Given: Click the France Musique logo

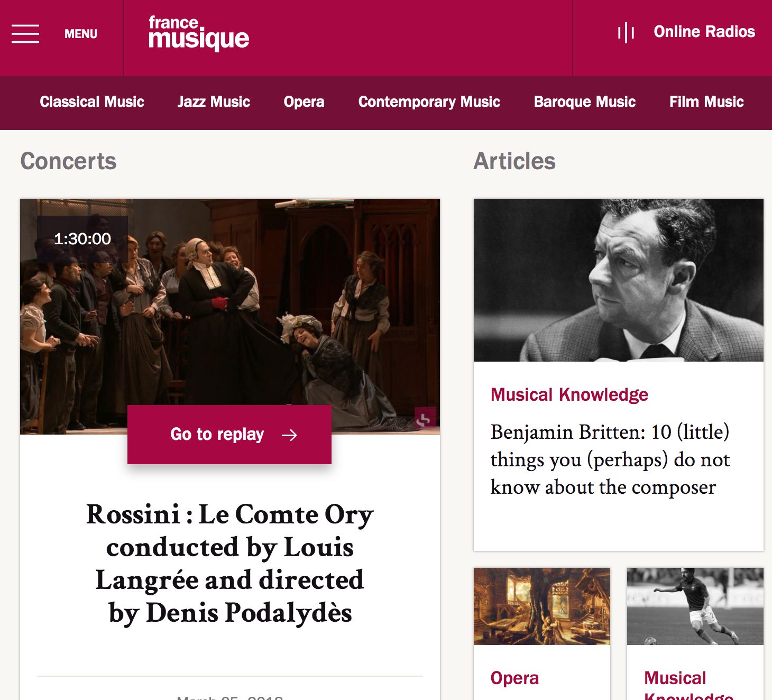Looking at the screenshot, I should click(198, 34).
